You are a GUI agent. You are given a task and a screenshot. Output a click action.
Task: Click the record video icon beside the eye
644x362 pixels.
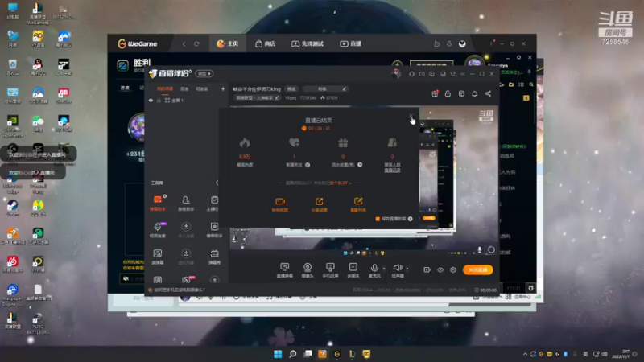tap(427, 269)
